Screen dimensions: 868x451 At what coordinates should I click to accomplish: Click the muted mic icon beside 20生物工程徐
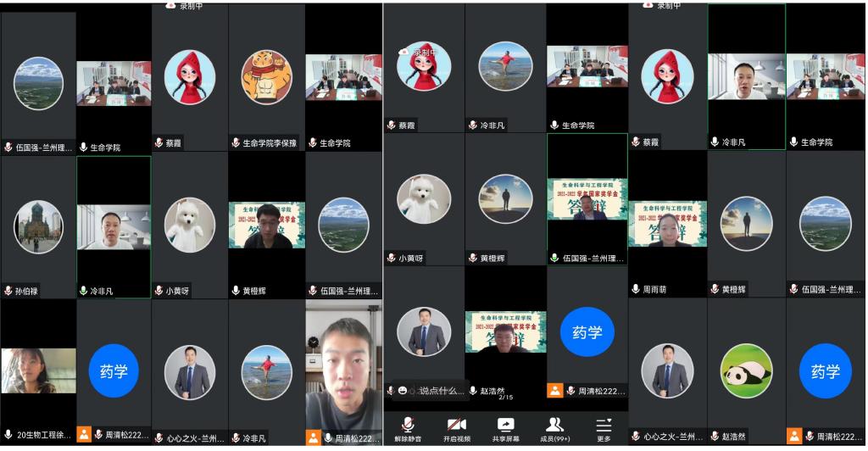tap(8, 438)
